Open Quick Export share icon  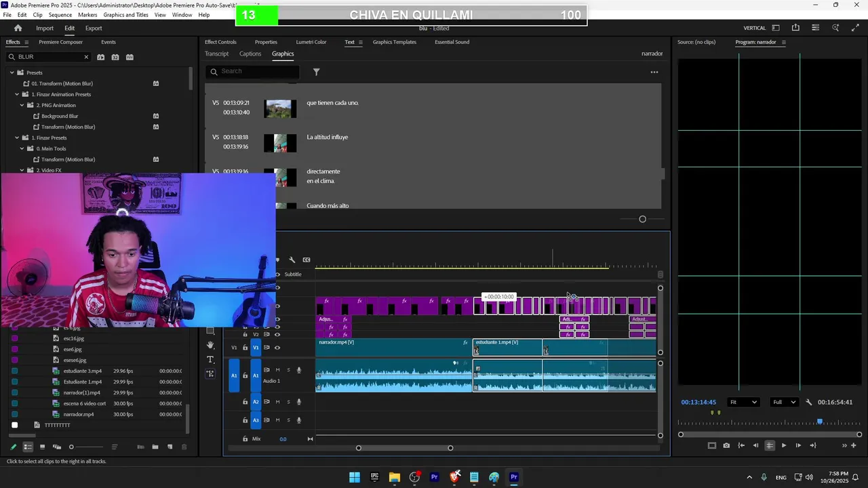pyautogui.click(x=795, y=28)
